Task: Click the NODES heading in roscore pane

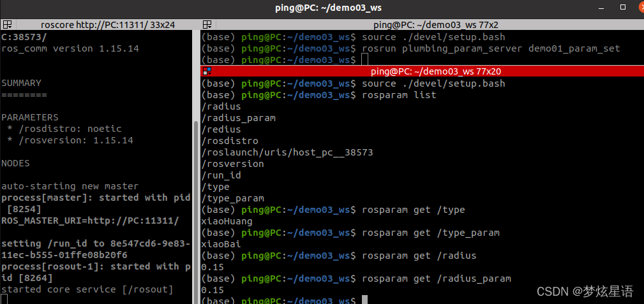Action: [x=15, y=164]
